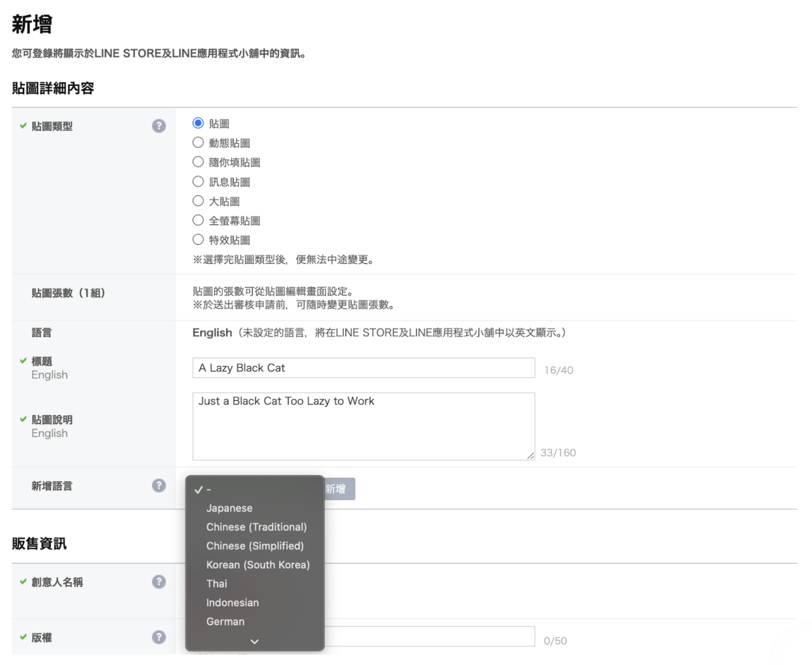Click the sticker description textarea

363,426
